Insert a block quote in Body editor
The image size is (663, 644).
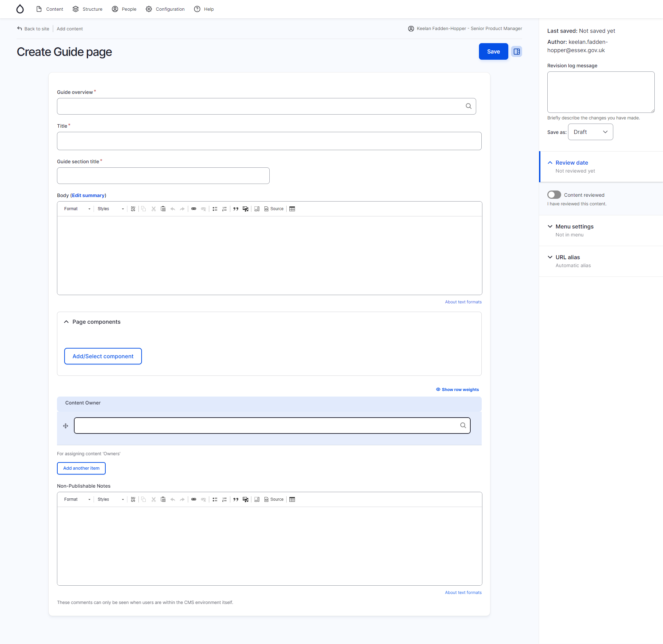coord(236,209)
